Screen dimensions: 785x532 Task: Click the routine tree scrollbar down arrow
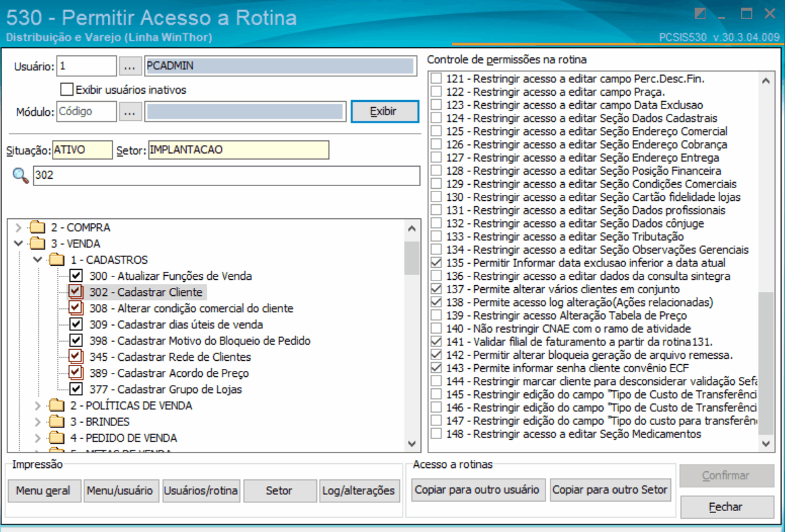tap(412, 444)
